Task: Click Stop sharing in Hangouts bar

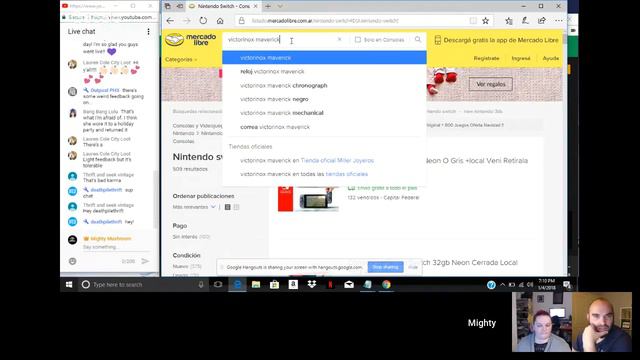Action: coord(385,267)
